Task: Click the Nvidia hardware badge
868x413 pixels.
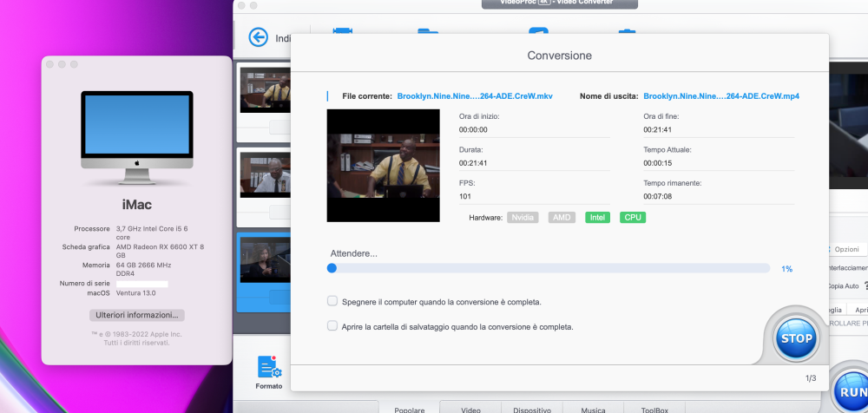Action: pos(523,218)
